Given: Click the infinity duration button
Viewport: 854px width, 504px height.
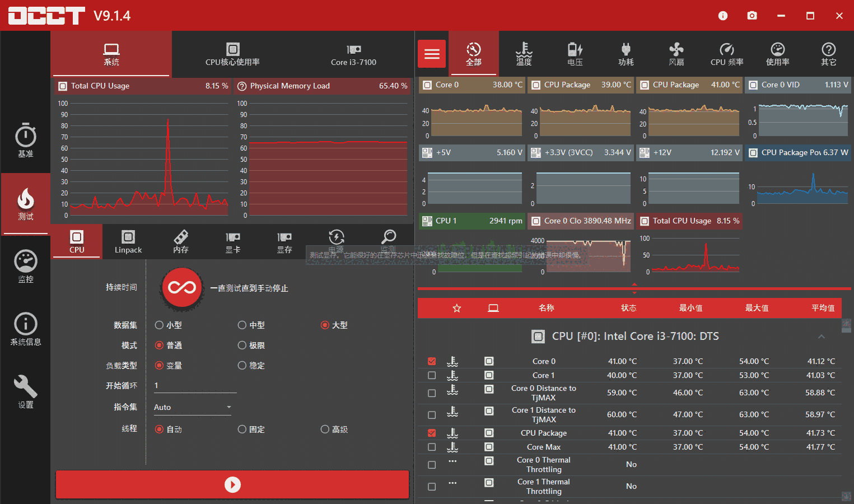Looking at the screenshot, I should (x=182, y=288).
